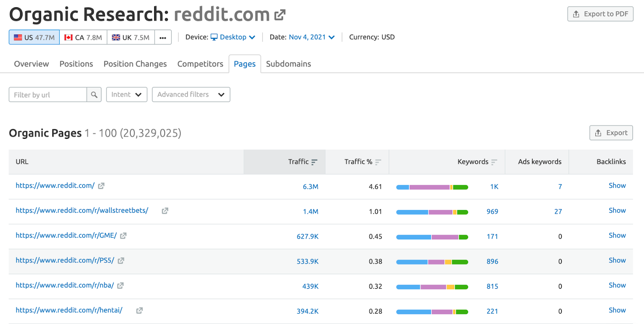Click the Export button above the table
Screen dimensions: 644x324
click(611, 133)
